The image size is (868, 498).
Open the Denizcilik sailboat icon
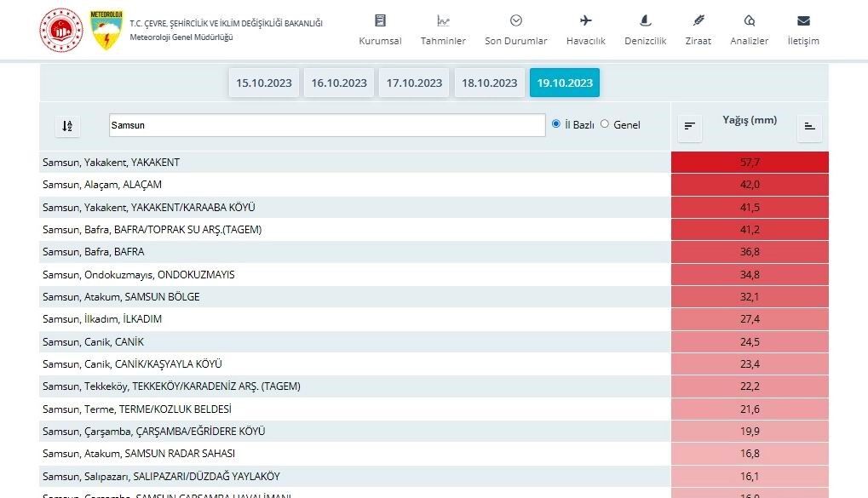coord(645,20)
